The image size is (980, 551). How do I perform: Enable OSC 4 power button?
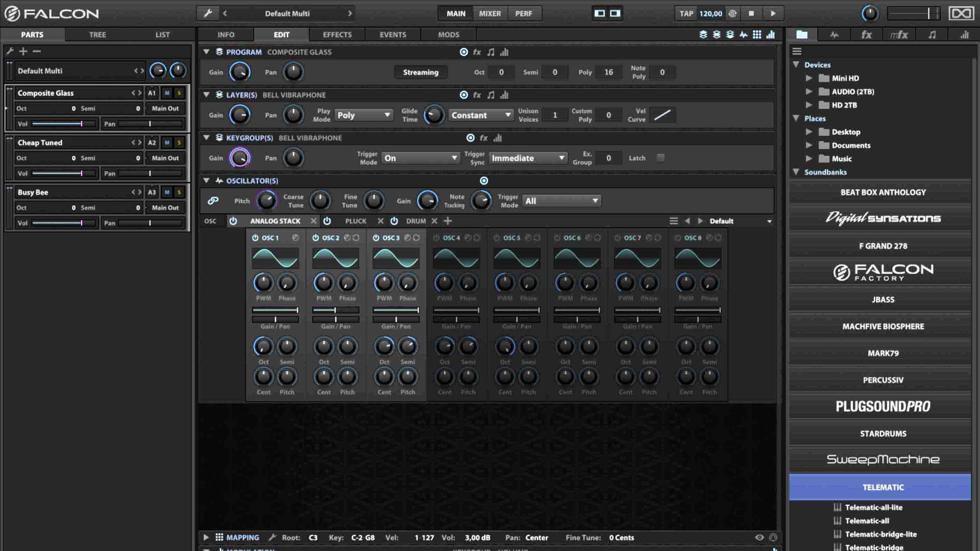(436, 238)
